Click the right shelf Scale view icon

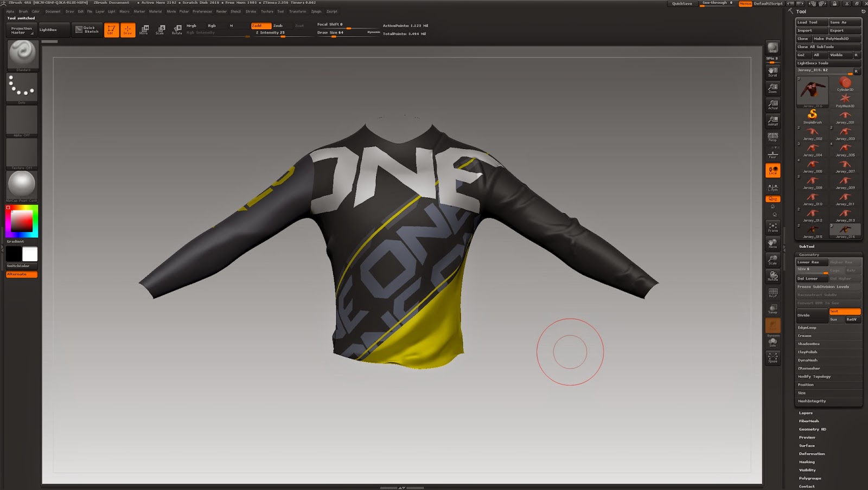pyautogui.click(x=773, y=260)
